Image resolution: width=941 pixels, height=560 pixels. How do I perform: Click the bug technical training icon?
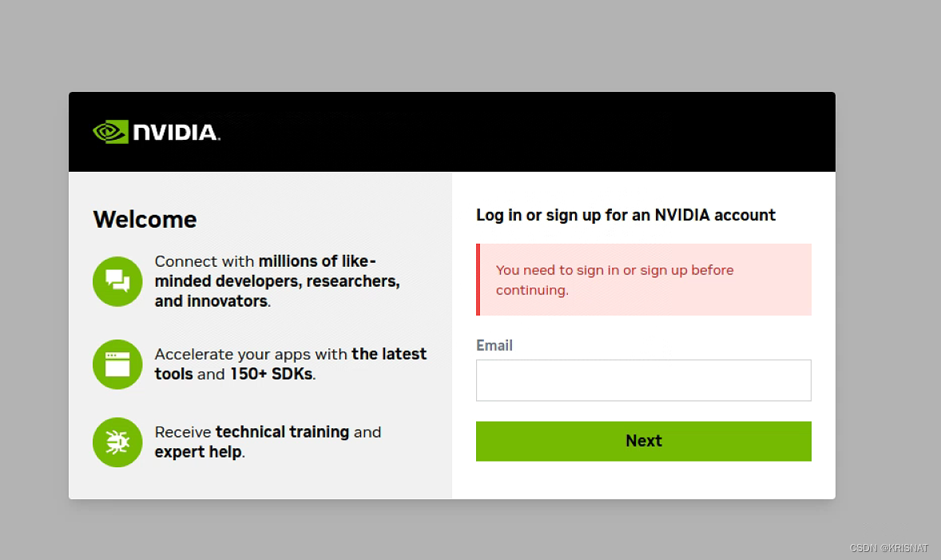(117, 443)
